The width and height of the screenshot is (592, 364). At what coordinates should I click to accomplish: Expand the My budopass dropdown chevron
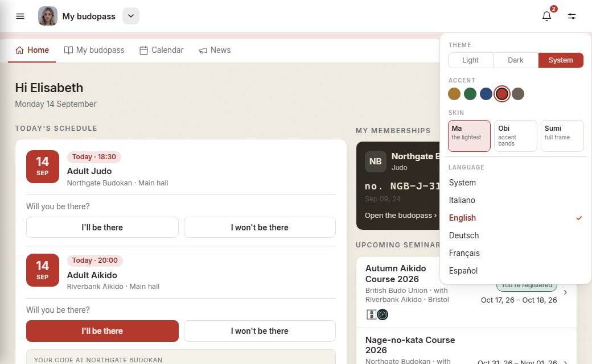click(130, 16)
